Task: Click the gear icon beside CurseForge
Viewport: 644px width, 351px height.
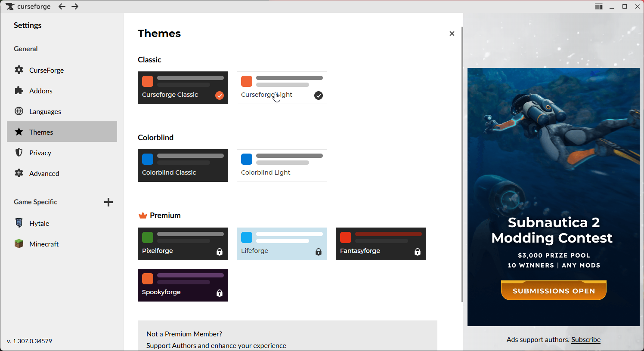Action: 19,70
